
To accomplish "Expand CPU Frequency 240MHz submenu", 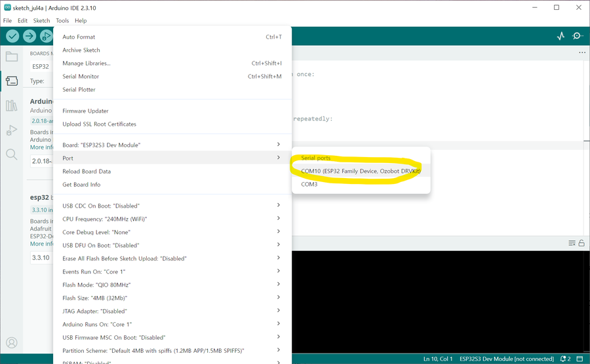I will pyautogui.click(x=172, y=219).
